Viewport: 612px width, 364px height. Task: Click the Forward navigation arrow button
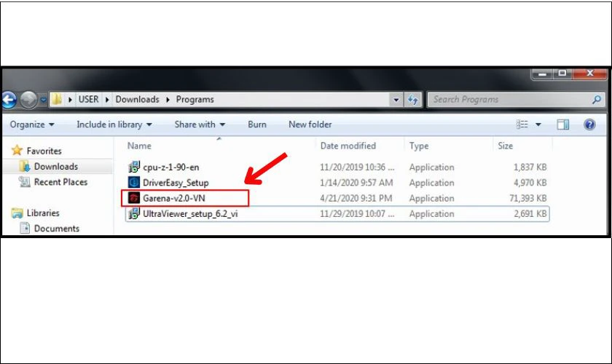click(28, 100)
